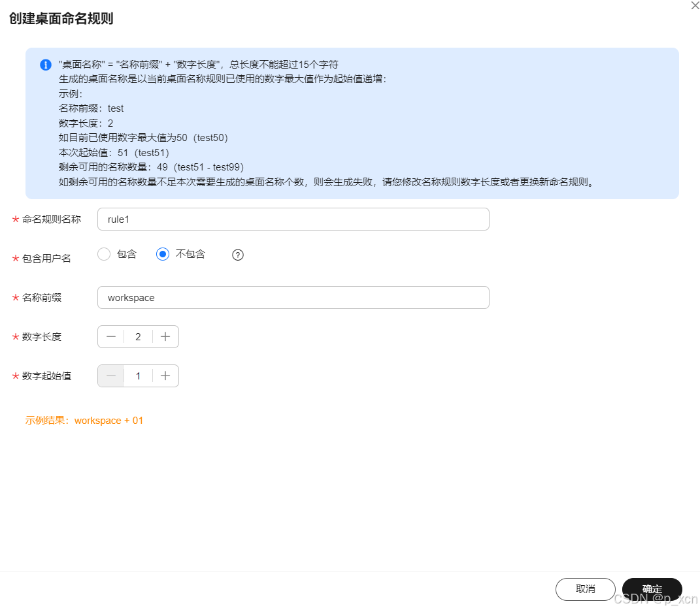700x610 pixels.
Task: Click the 数字起始值 number value 1
Action: pyautogui.click(x=139, y=376)
